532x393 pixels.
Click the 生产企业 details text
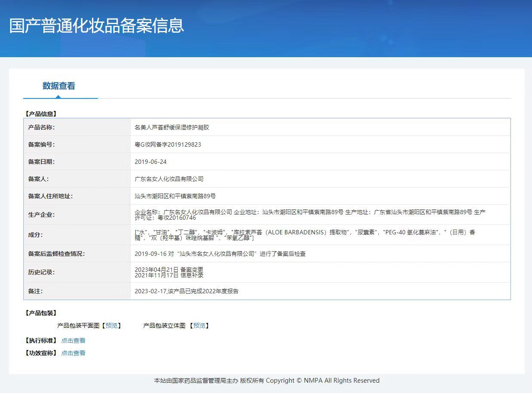(x=309, y=215)
